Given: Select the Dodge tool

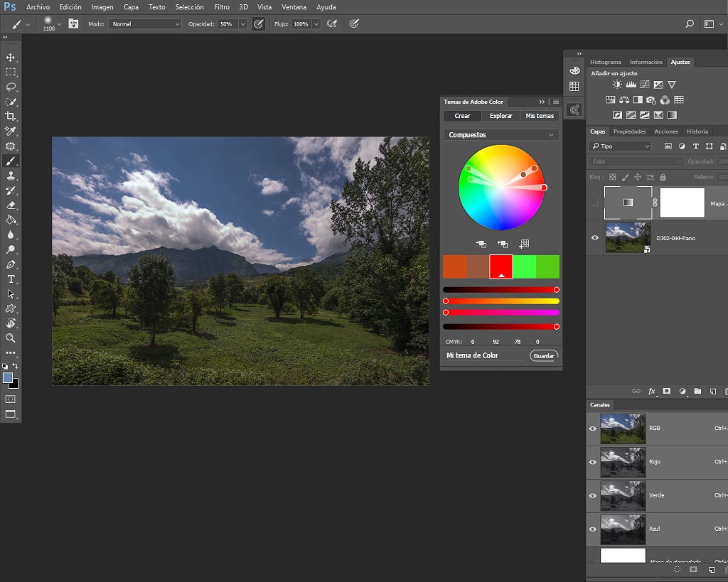Looking at the screenshot, I should (x=10, y=249).
